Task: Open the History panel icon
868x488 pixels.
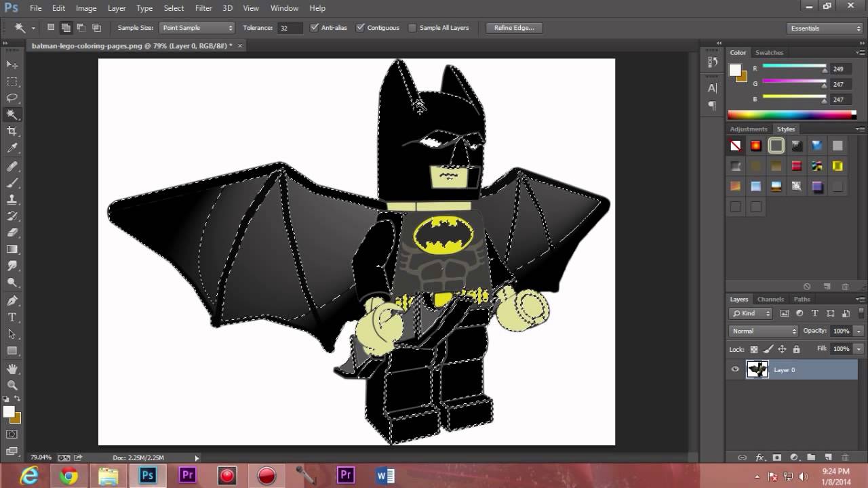Action: click(x=711, y=61)
